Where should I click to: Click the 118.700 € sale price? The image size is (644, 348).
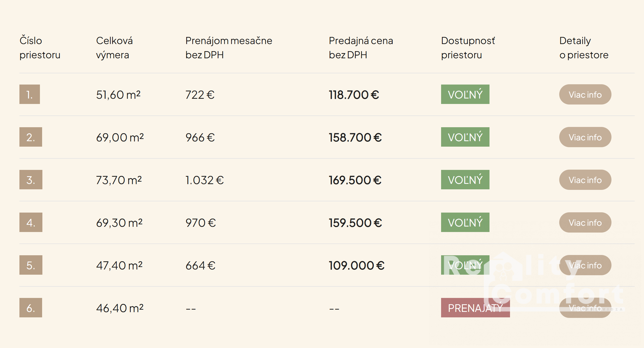pos(354,95)
